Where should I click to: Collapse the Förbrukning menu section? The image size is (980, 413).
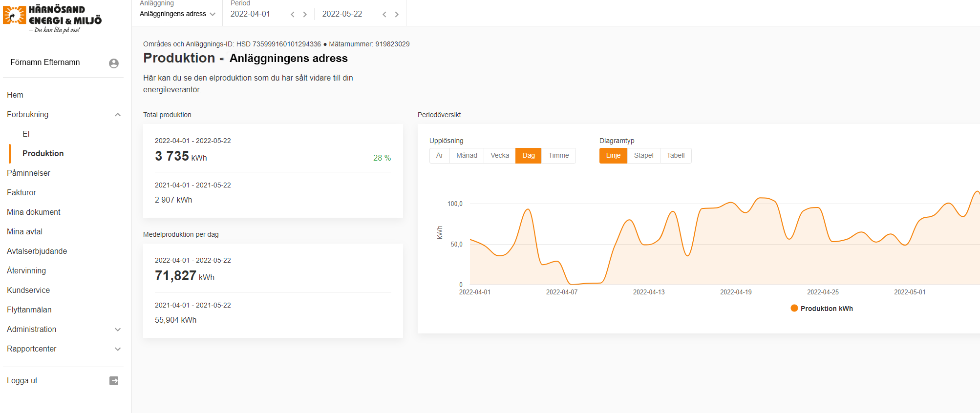point(118,115)
